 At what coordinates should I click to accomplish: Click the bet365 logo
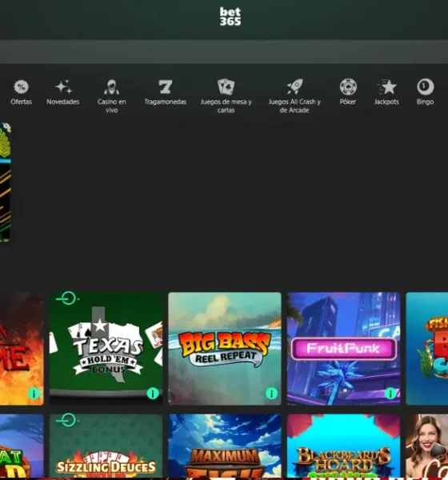click(230, 17)
